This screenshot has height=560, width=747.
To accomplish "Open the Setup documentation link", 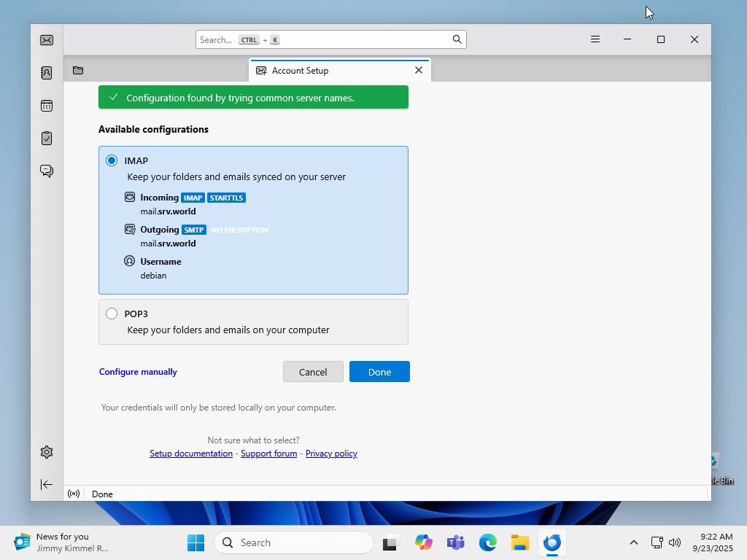I will click(191, 454).
